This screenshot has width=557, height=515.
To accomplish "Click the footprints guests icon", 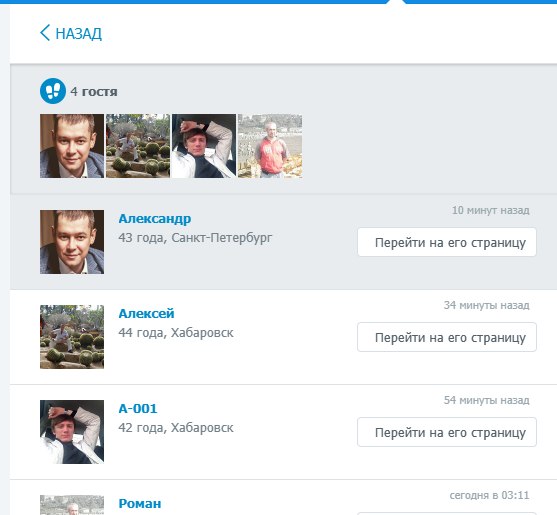I will [53, 91].
